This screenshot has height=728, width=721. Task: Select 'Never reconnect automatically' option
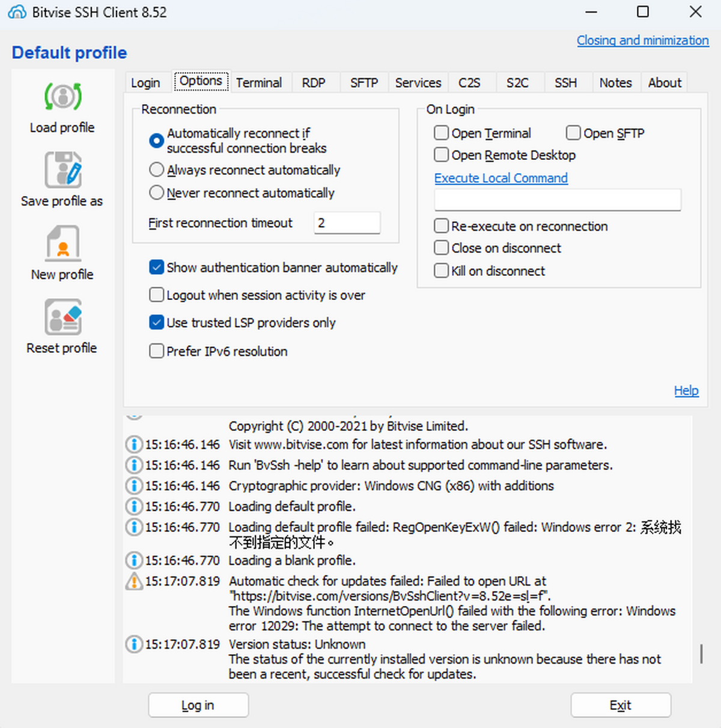(156, 193)
